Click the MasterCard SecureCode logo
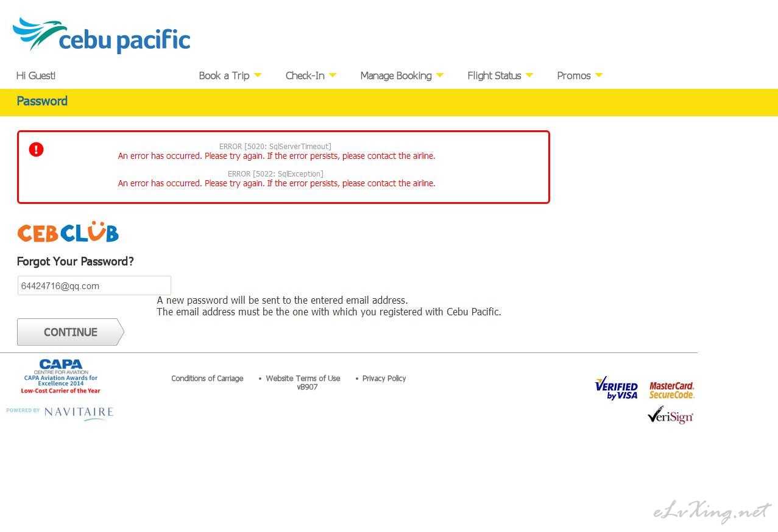 (672, 390)
